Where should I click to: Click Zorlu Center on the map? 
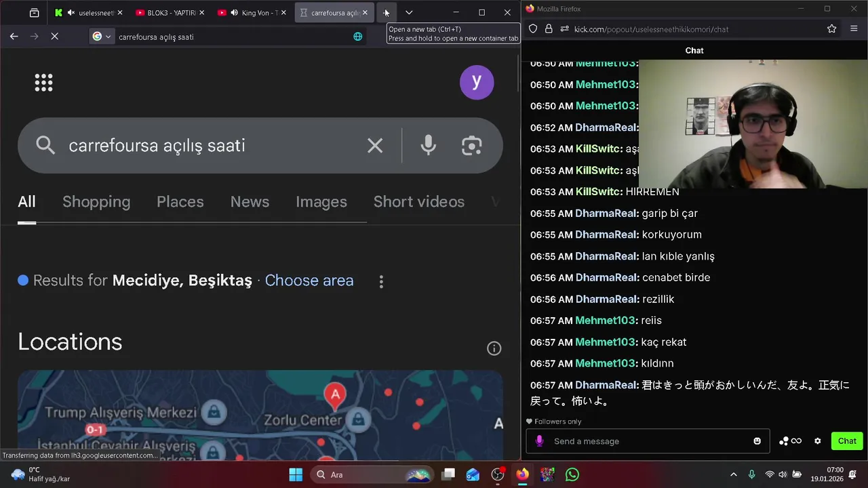pos(302,420)
